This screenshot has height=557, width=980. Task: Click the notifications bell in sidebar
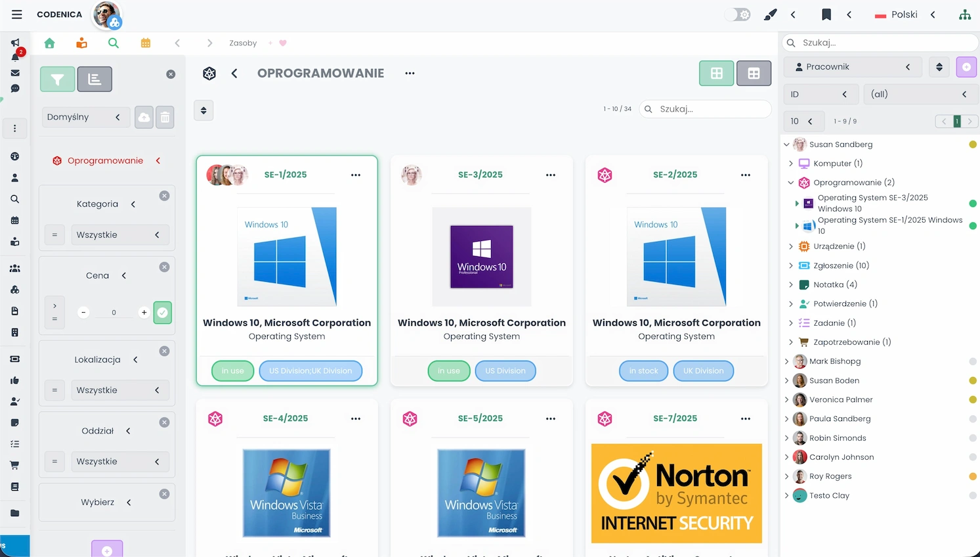[x=15, y=57]
